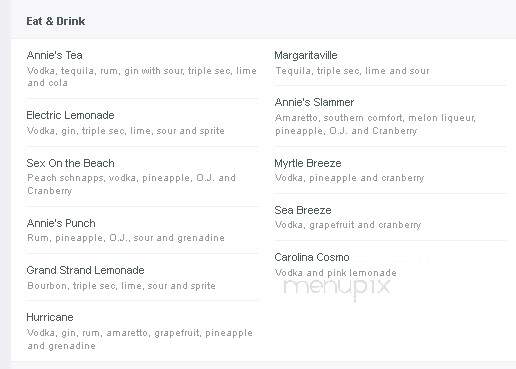
Task: Choose the Myrtle Breeze item
Action: (308, 163)
